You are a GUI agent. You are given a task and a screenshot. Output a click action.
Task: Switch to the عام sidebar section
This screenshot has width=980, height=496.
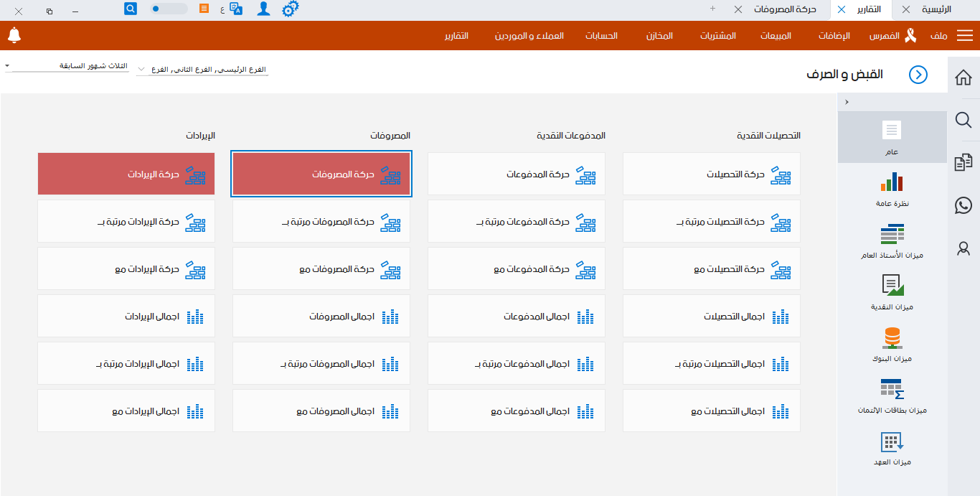(892, 136)
